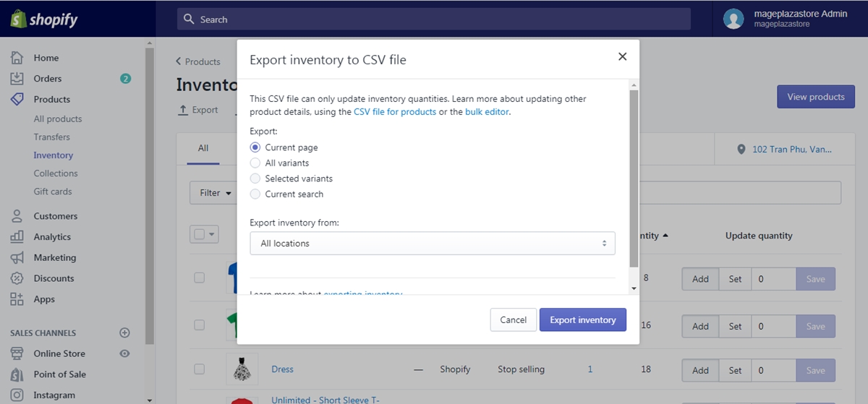Open Apps section
This screenshot has height=404, width=868.
[x=44, y=299]
